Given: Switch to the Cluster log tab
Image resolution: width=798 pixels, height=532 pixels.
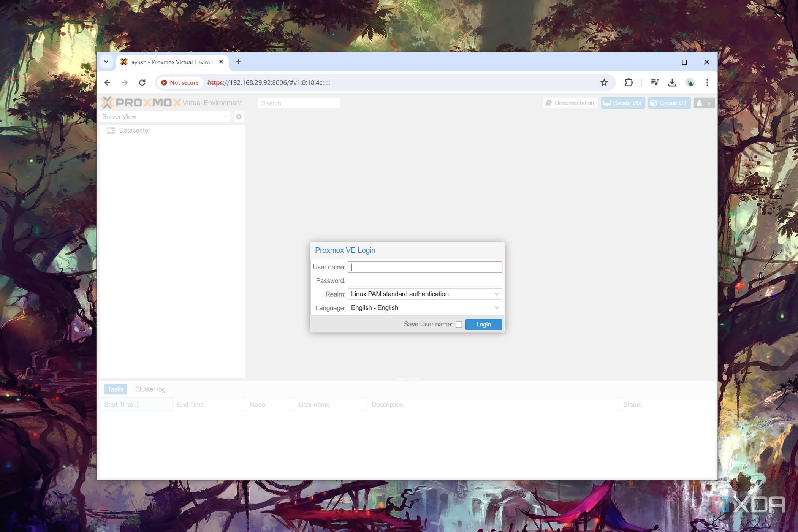Looking at the screenshot, I should (x=150, y=389).
